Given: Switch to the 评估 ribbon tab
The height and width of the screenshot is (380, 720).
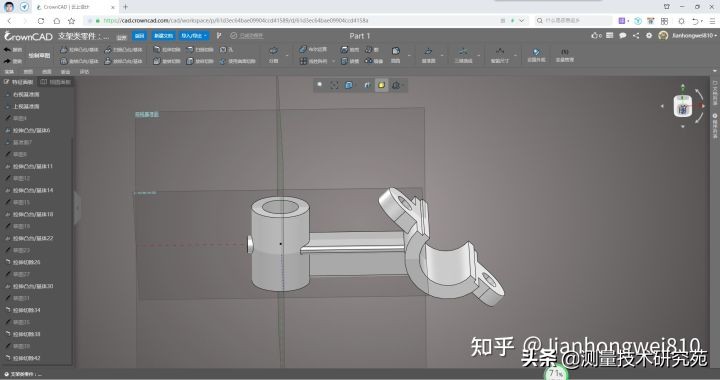Looking at the screenshot, I should click(x=84, y=72).
